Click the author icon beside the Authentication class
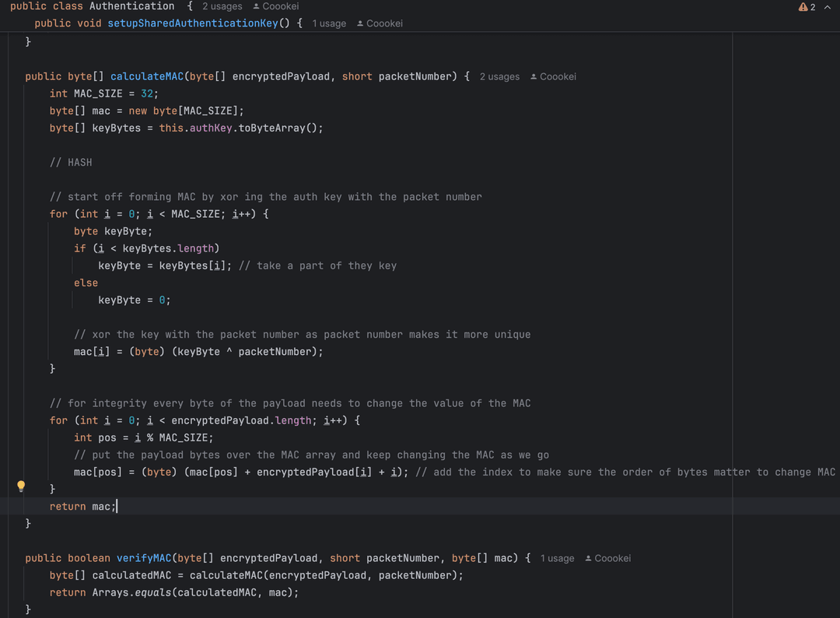This screenshot has height=618, width=840. pos(257,6)
